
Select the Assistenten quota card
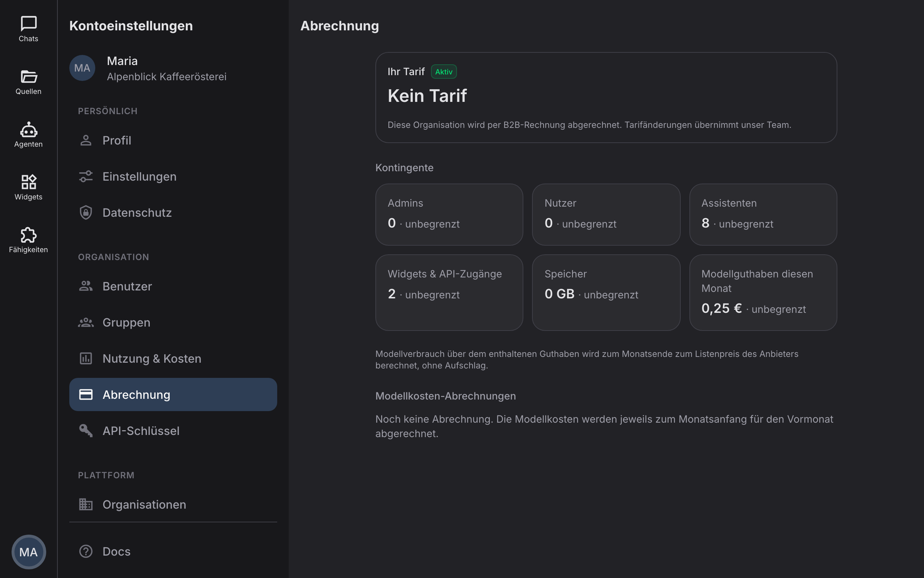[763, 215]
